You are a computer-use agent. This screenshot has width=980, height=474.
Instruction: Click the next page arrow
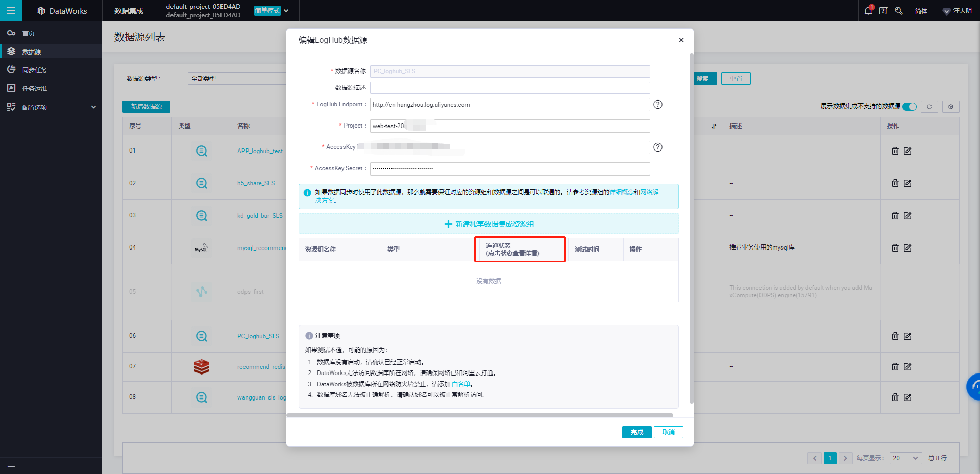[845, 458]
